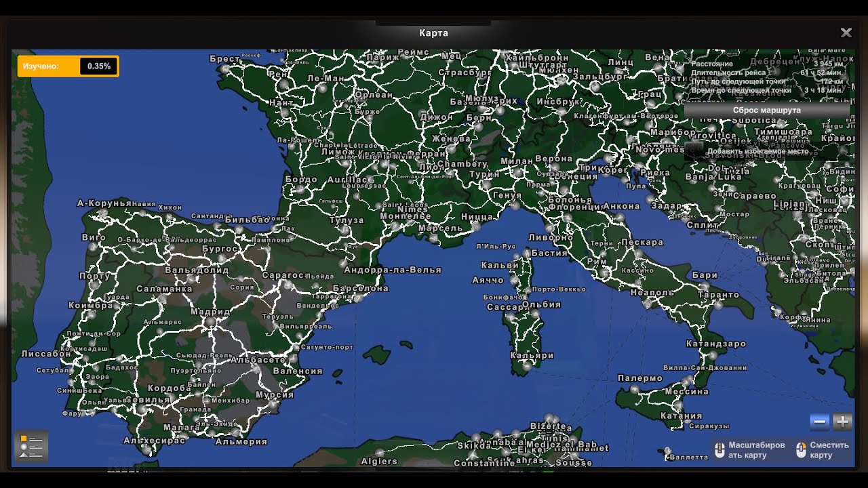Click Добавить избранное место to add a favourite
868x488 pixels.
point(757,151)
